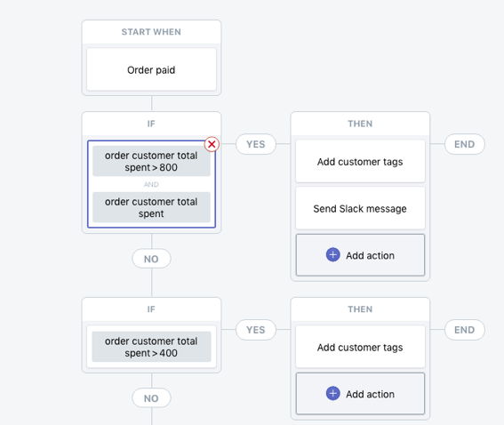Screen dimensions: 504x425
Task: Click the second YES branch label
Action: click(x=256, y=330)
